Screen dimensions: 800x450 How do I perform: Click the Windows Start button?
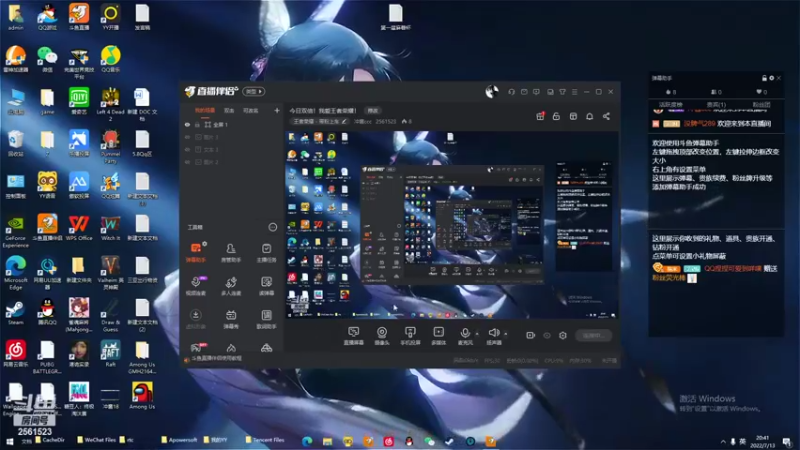(9, 442)
